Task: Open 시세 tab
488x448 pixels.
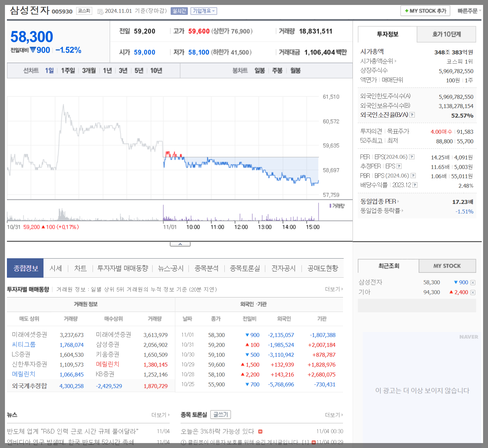Action: [56, 268]
